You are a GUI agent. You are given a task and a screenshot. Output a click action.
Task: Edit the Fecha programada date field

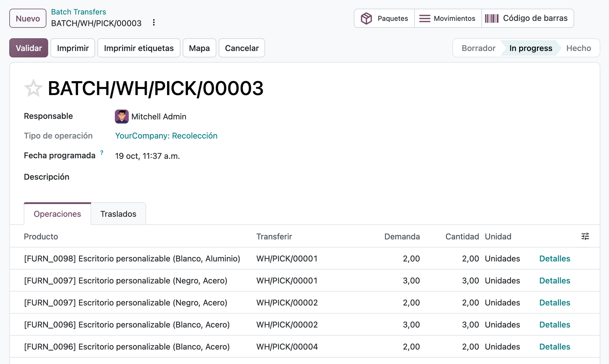pyautogui.click(x=147, y=156)
